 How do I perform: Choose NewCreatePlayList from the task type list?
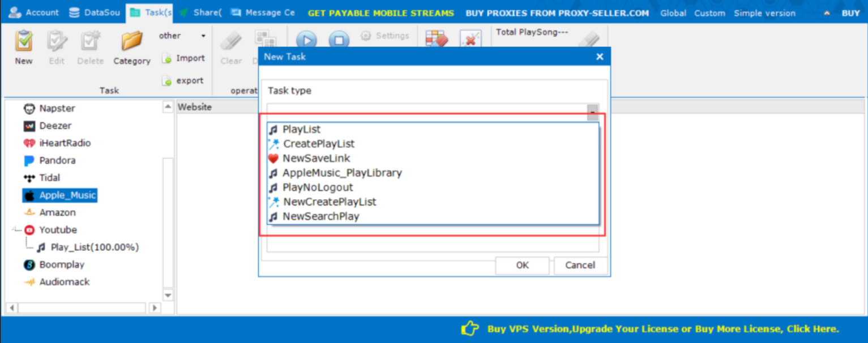point(433,202)
